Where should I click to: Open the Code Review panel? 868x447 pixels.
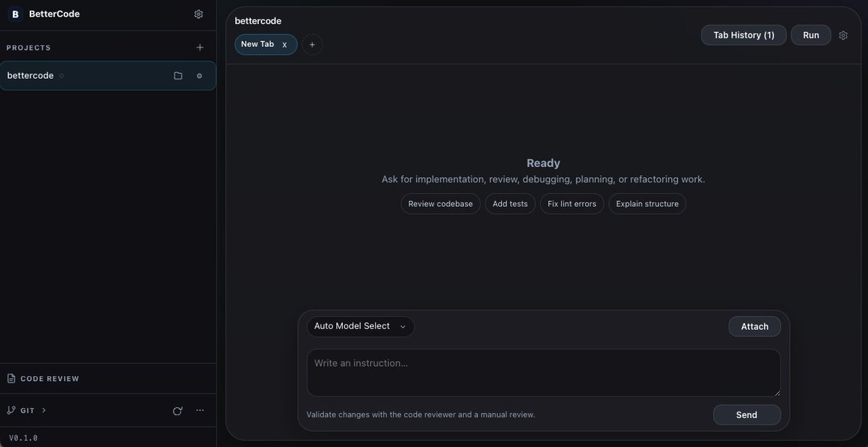108,378
